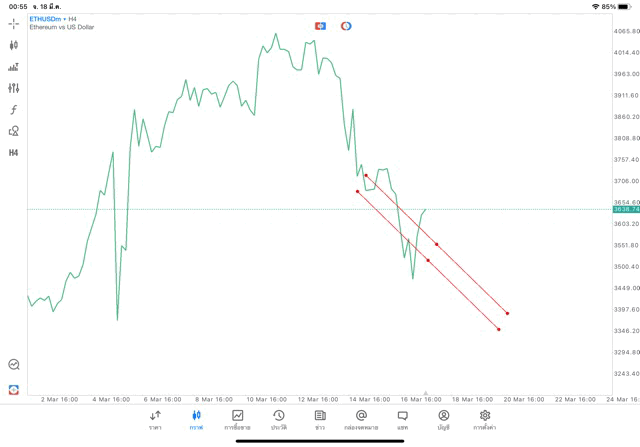Image resolution: width=640 pixels, height=447 pixels.
Task: Activate the crosshair cursor tool
Action: tap(14, 23)
